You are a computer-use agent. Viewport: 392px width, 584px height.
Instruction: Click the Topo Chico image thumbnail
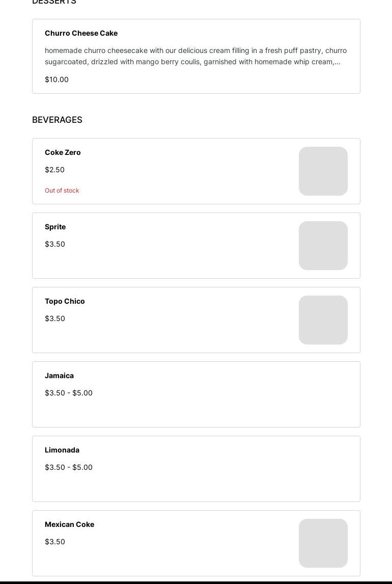[x=323, y=320]
